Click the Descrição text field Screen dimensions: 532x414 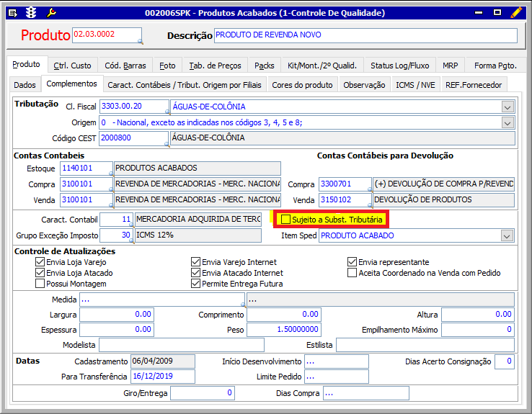(365, 36)
